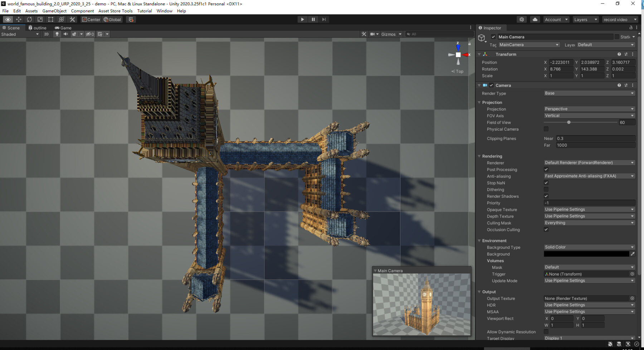The width and height of the screenshot is (644, 350).
Task: Toggle scene view audio
Action: point(66,34)
